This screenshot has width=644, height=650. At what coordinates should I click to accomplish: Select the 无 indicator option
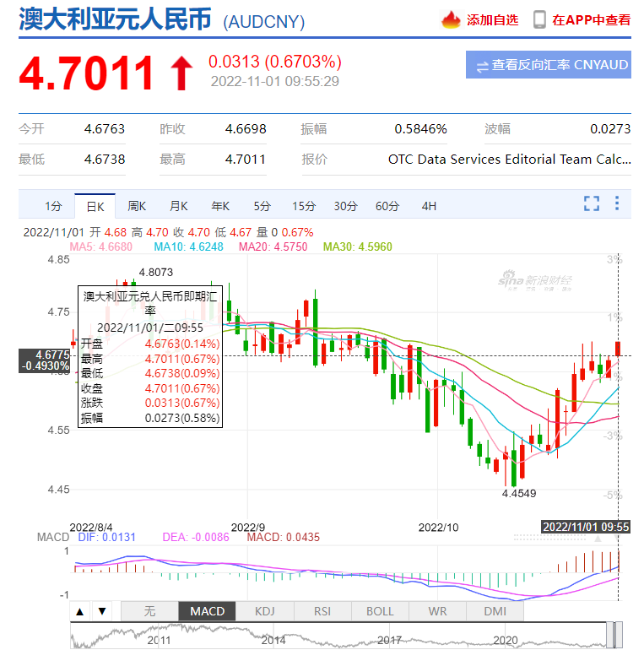[149, 611]
